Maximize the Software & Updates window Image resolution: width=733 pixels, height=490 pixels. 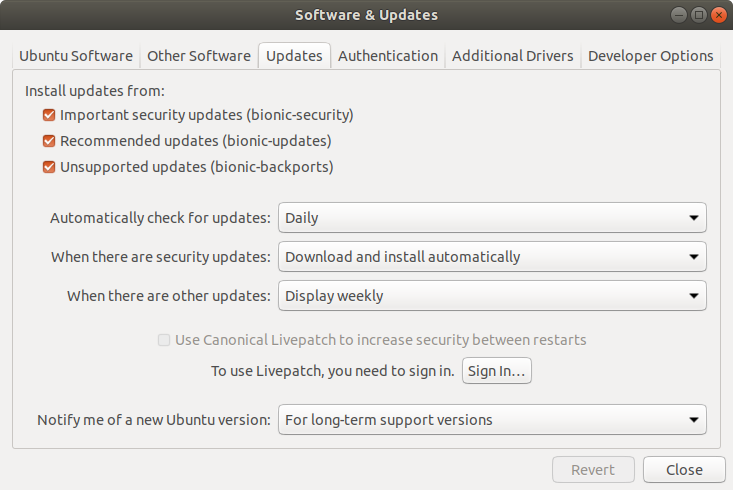pos(699,15)
